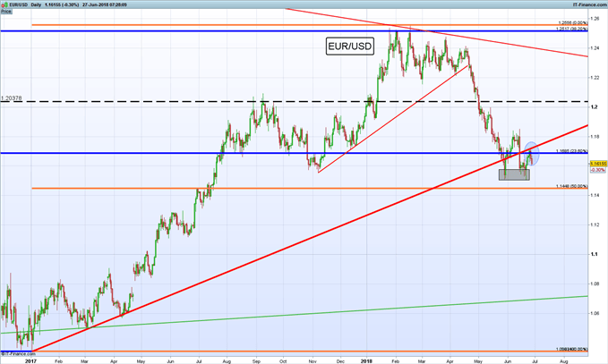Click the '1.18' price axis label
The width and height of the screenshot is (608, 364).
[x=595, y=136]
